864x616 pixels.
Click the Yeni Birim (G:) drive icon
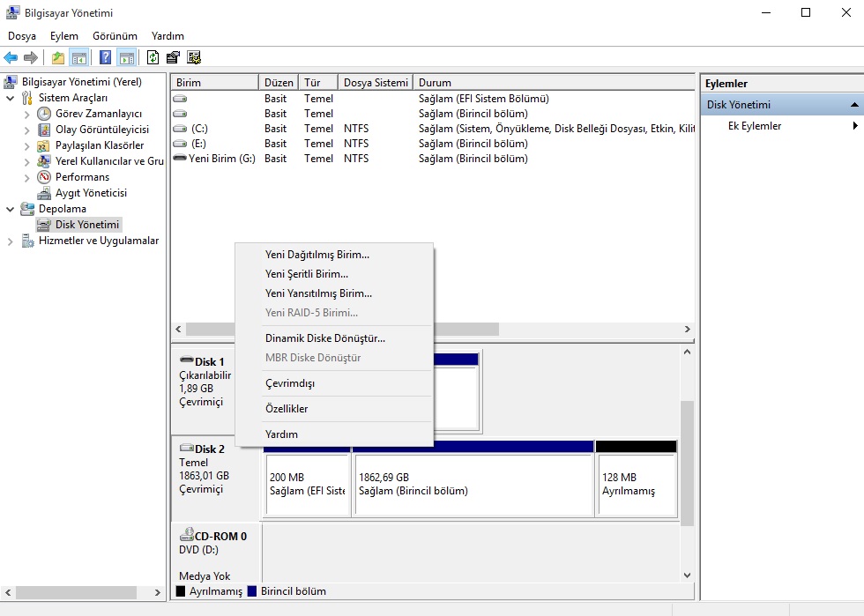tap(180, 158)
